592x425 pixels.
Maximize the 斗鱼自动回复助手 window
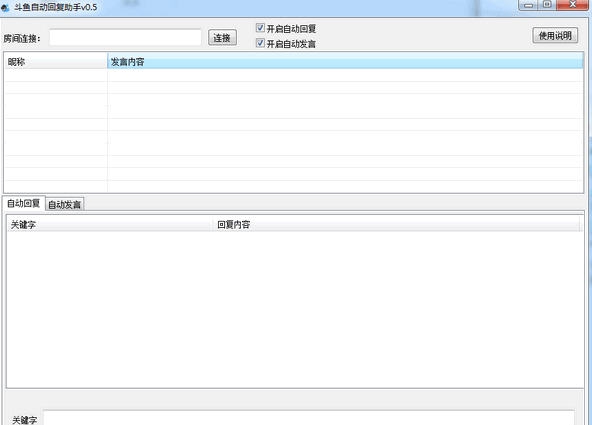[547, 5]
